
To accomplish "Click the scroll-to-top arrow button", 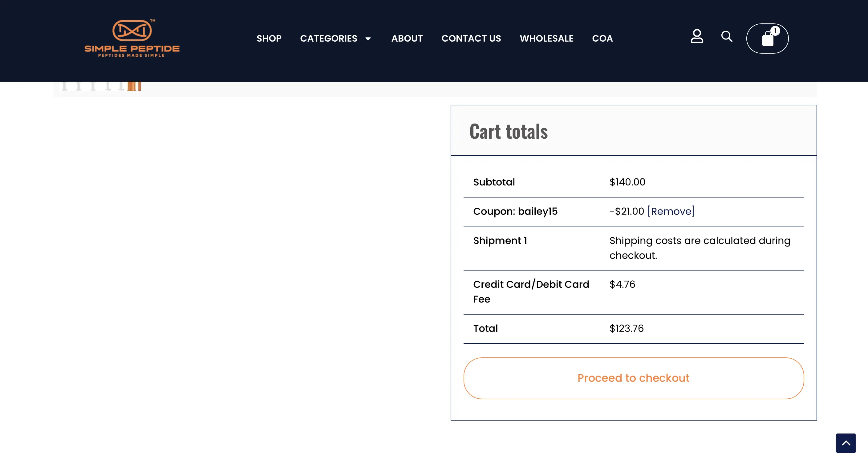I will click(846, 443).
